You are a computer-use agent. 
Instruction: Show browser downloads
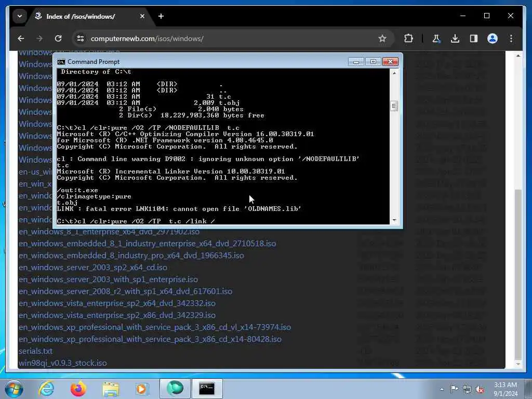[x=455, y=38]
